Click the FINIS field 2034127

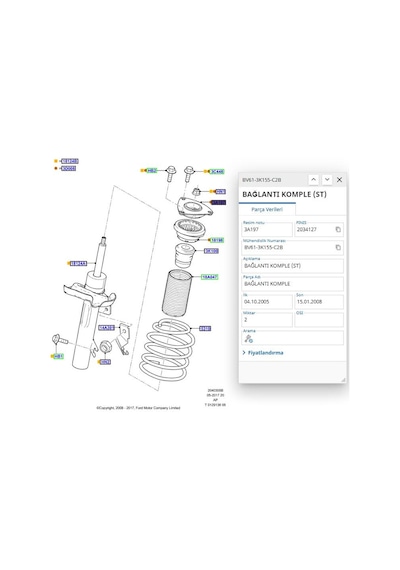(319, 229)
